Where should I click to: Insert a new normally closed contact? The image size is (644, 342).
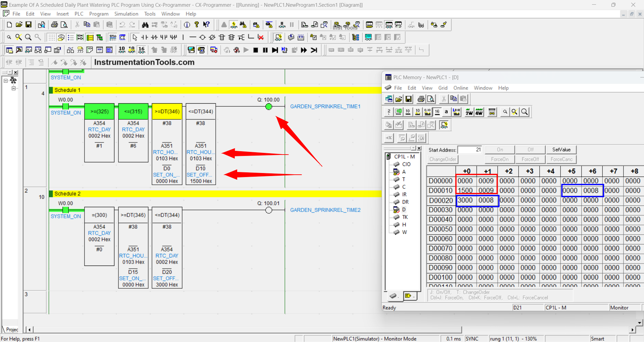coord(154,37)
